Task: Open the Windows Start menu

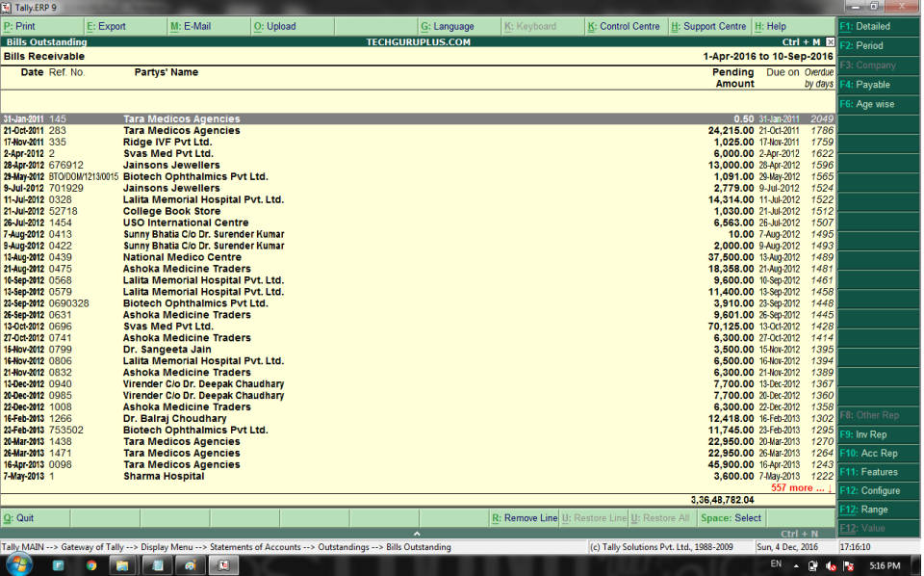Action: tap(19, 565)
